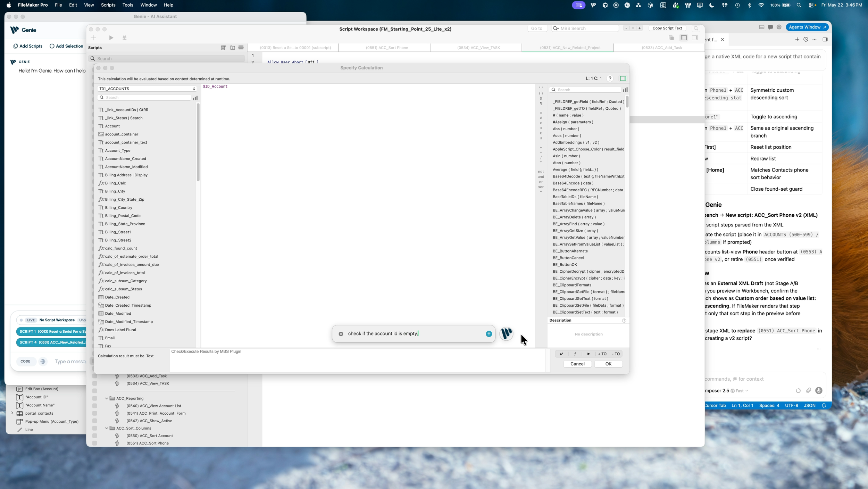868x489 pixels.
Task: Click the functions search field
Action: pos(585,90)
